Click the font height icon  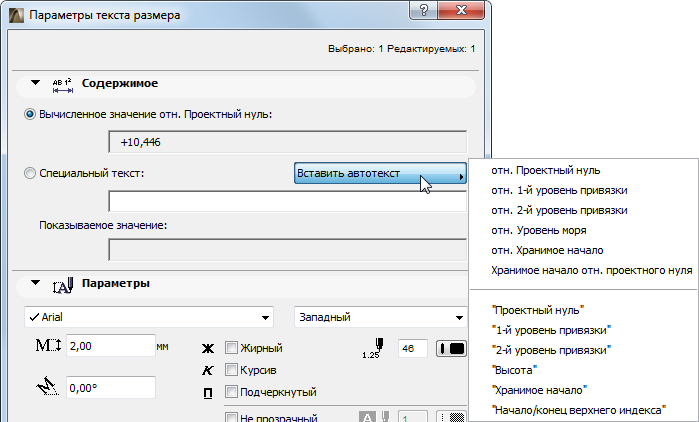(x=48, y=345)
